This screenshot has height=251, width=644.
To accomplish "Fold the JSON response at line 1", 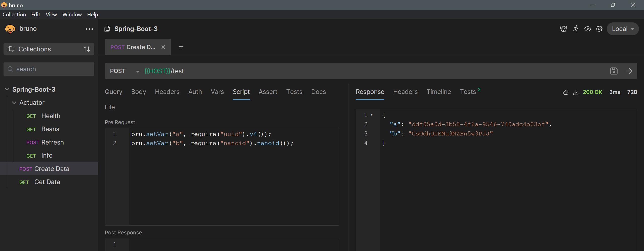I will pyautogui.click(x=372, y=115).
